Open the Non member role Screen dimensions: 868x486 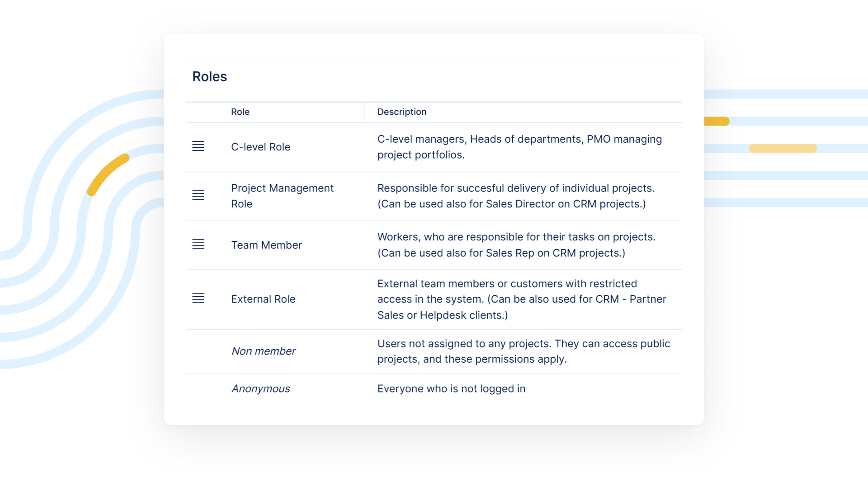click(x=263, y=351)
